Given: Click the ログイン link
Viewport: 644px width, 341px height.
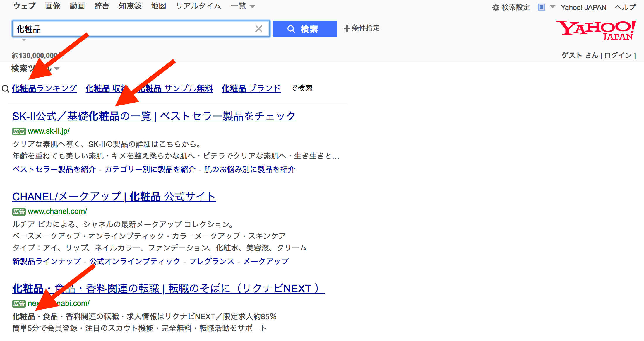Looking at the screenshot, I should point(618,55).
